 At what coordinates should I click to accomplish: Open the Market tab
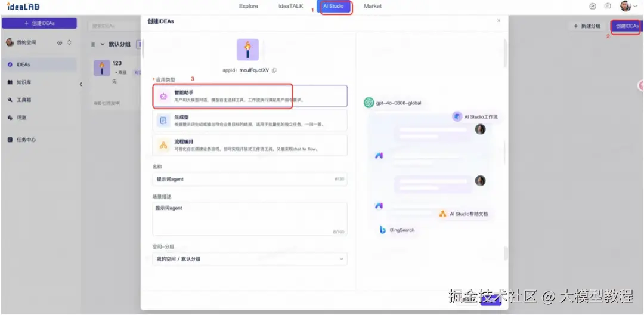point(373,6)
